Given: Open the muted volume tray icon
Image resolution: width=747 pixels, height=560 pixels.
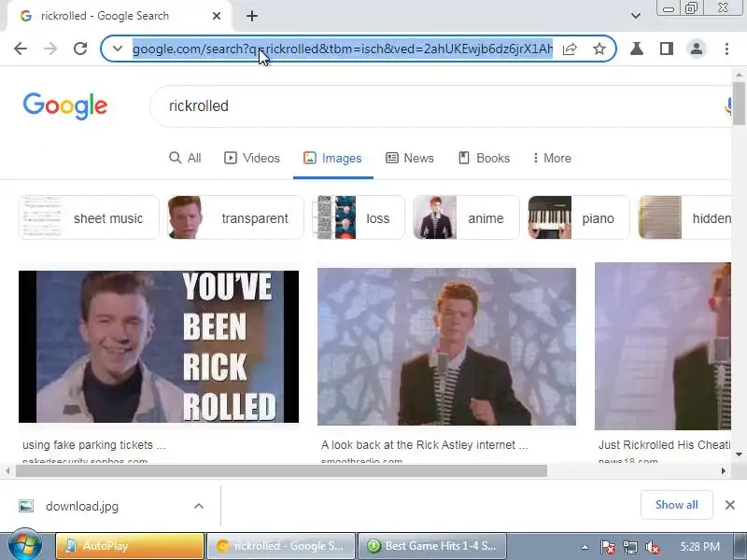Looking at the screenshot, I should click(652, 547).
